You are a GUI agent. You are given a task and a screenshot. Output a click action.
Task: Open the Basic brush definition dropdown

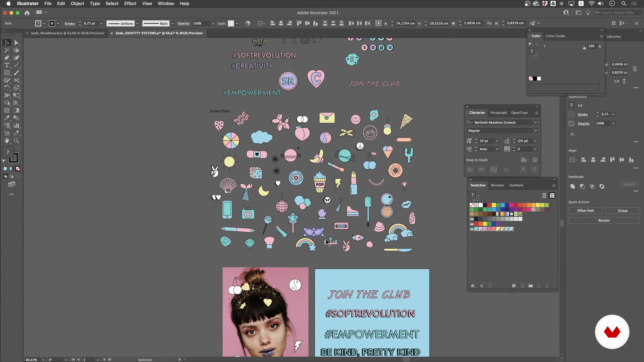[172, 23]
